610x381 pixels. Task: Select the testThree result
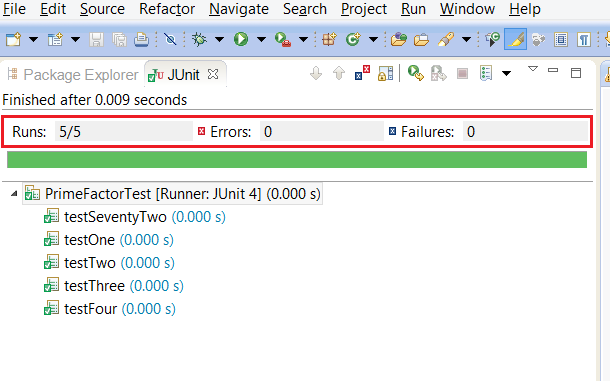(x=114, y=286)
